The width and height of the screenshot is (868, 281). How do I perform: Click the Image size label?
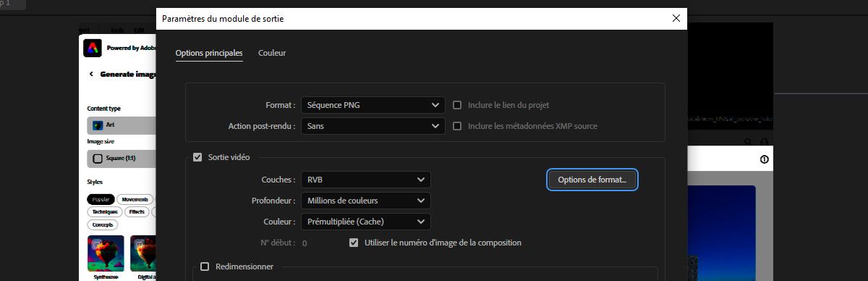(x=101, y=142)
